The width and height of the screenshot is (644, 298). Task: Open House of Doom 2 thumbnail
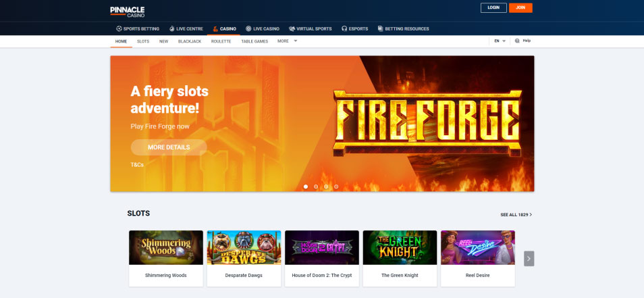pos(322,247)
